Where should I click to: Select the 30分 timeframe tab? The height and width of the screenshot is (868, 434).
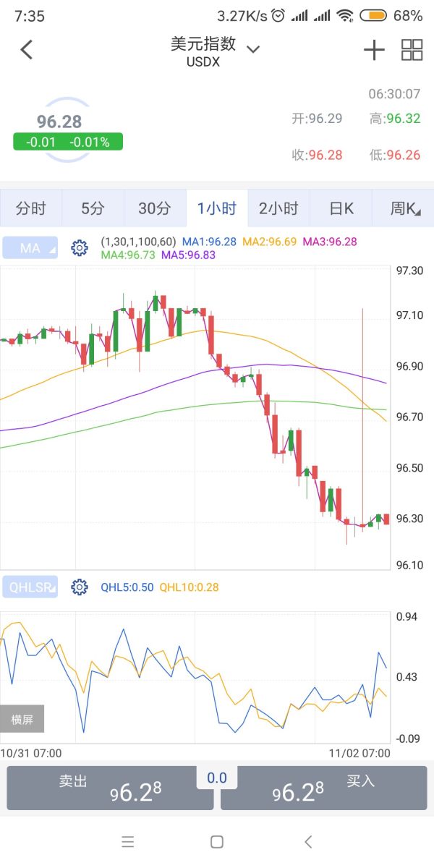(x=155, y=208)
